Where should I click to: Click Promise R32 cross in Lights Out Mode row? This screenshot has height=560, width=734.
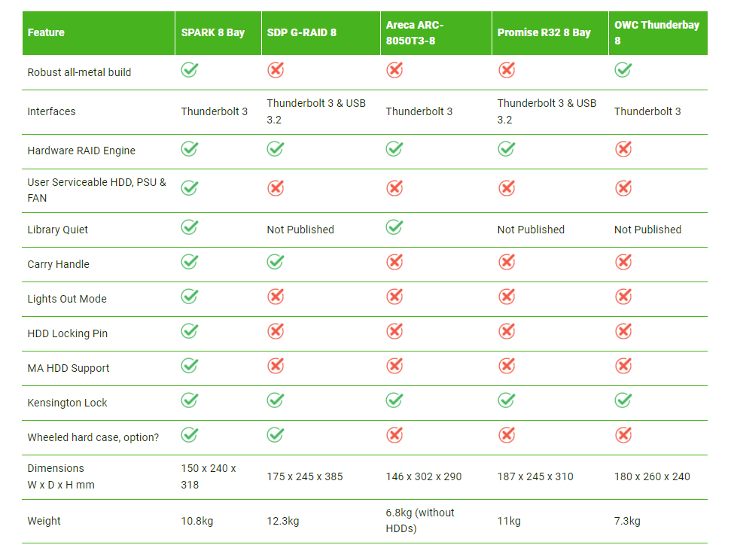507,297
